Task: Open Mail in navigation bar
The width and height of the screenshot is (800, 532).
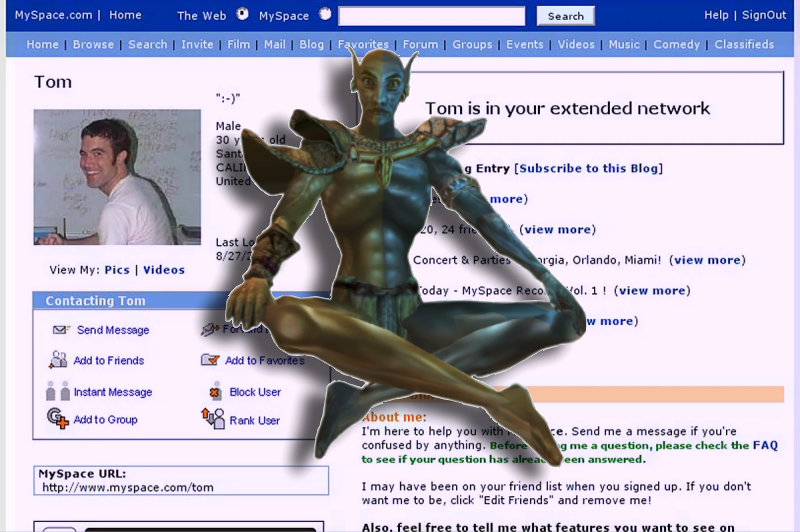Action: pos(274,44)
